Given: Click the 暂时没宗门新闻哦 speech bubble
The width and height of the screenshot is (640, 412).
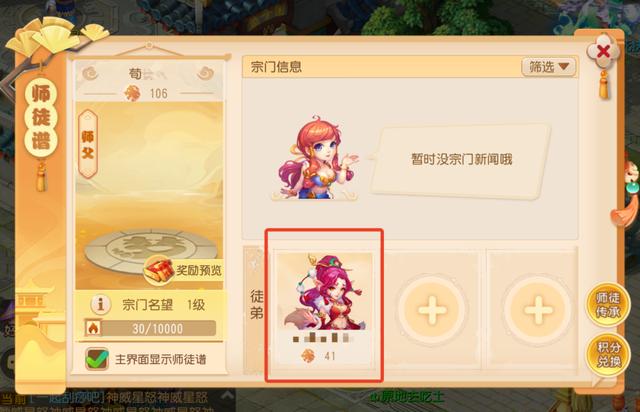Looking at the screenshot, I should click(x=460, y=160).
